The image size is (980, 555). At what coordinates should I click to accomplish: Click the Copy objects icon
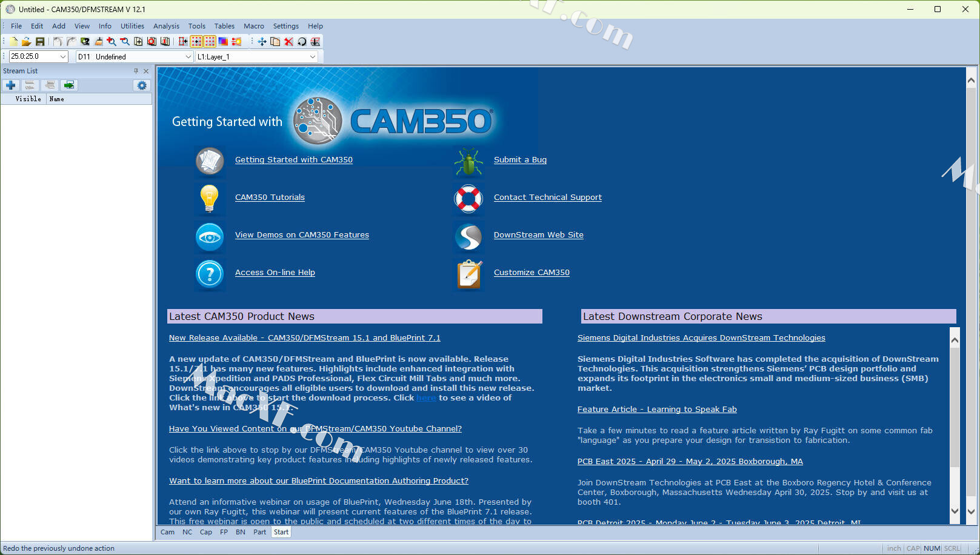point(275,41)
